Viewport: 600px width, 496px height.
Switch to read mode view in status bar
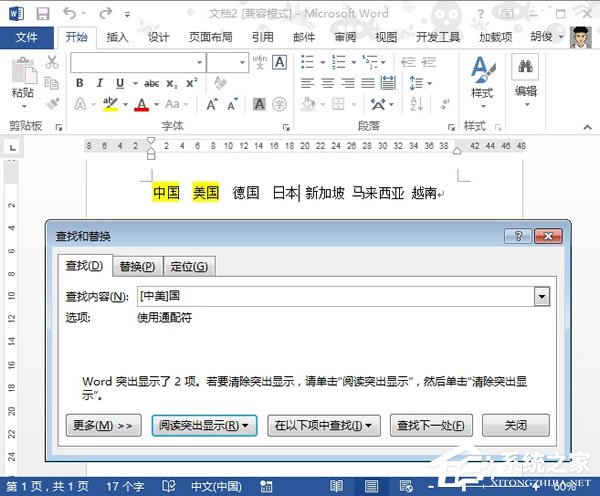click(x=336, y=486)
